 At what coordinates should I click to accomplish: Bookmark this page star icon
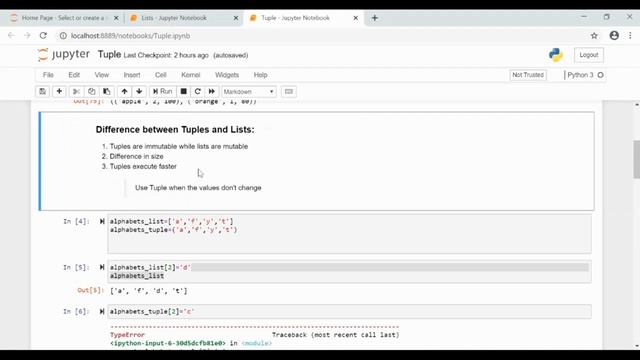click(594, 36)
